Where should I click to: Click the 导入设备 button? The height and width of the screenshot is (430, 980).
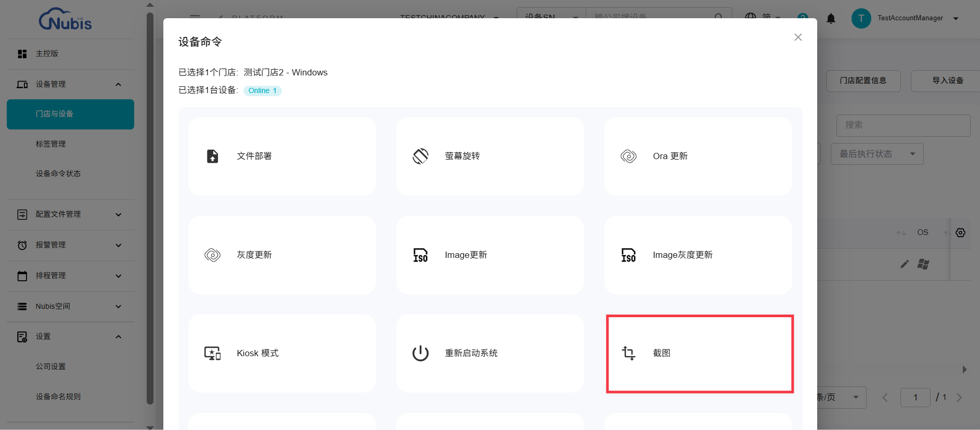pyautogui.click(x=947, y=81)
